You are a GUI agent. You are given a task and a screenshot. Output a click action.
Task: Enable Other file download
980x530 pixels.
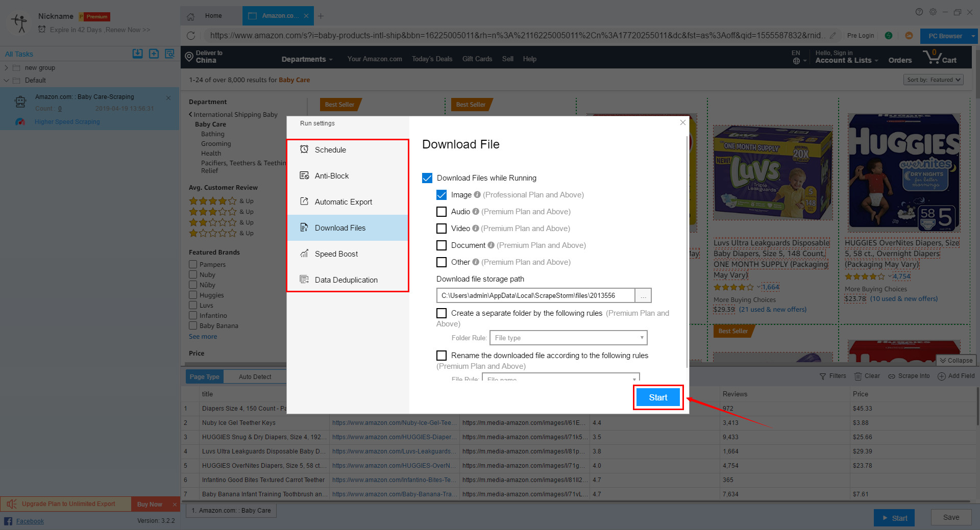(x=442, y=262)
